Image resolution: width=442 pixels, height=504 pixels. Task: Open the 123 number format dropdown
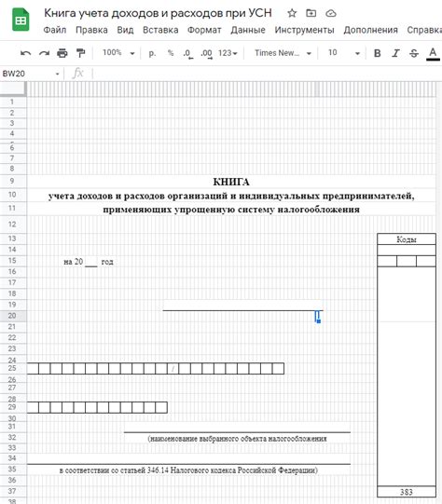pyautogui.click(x=228, y=53)
